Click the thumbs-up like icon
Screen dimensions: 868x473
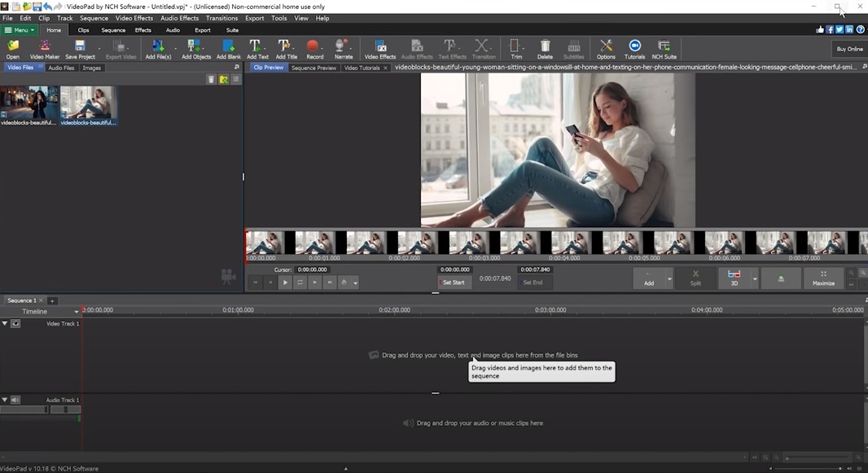(x=820, y=30)
